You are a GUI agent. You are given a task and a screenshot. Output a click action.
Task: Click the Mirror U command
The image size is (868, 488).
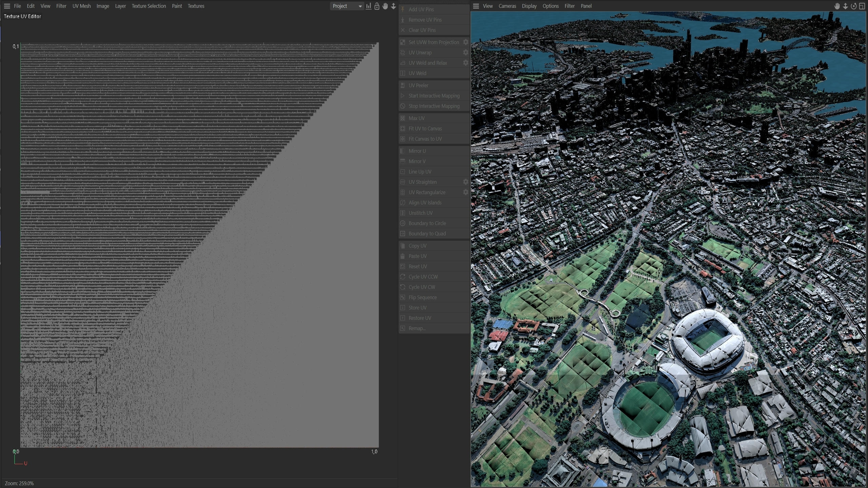pyautogui.click(x=434, y=151)
